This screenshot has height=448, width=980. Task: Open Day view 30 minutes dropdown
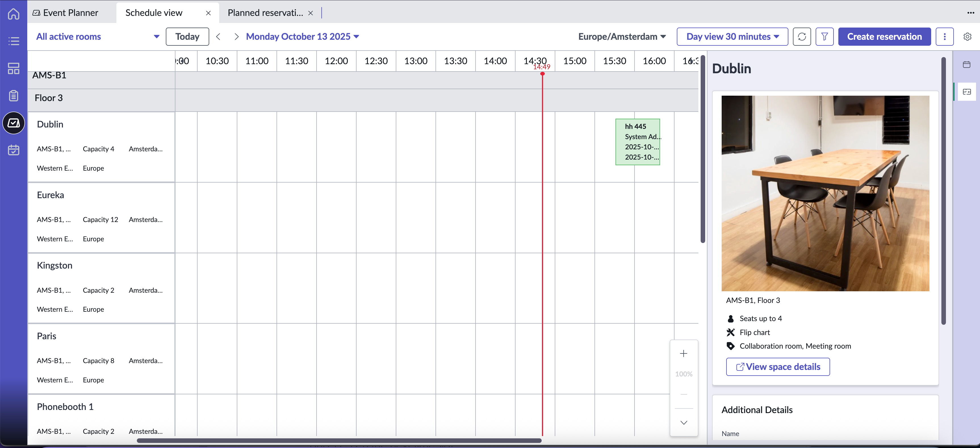click(732, 37)
